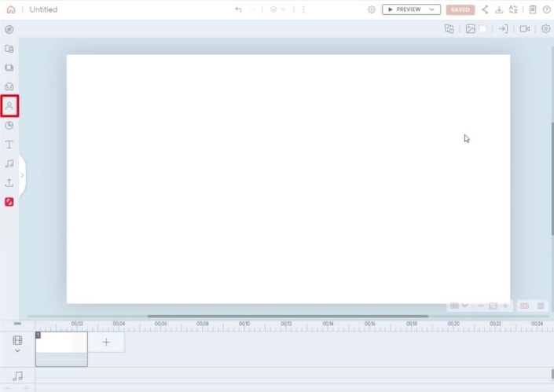Click the Download video icon
This screenshot has width=554, height=392.
point(499,9)
